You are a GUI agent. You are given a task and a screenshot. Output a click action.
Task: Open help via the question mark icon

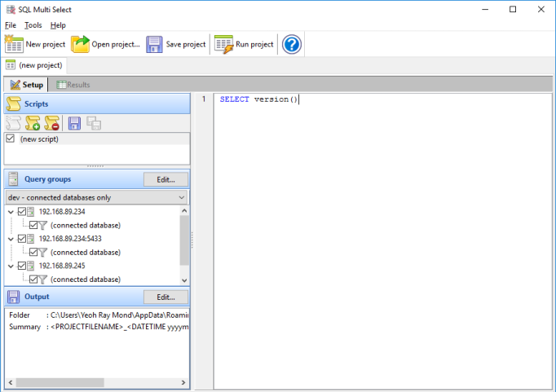(x=292, y=44)
